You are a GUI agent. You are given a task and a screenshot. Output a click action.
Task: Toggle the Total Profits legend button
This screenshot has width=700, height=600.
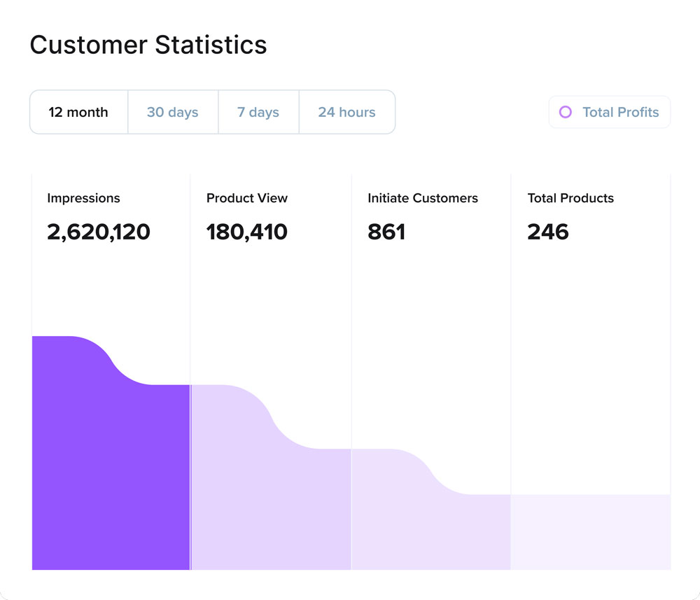(610, 112)
